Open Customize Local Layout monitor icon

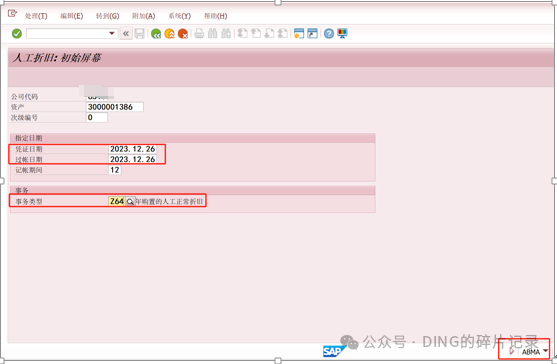[x=342, y=33]
